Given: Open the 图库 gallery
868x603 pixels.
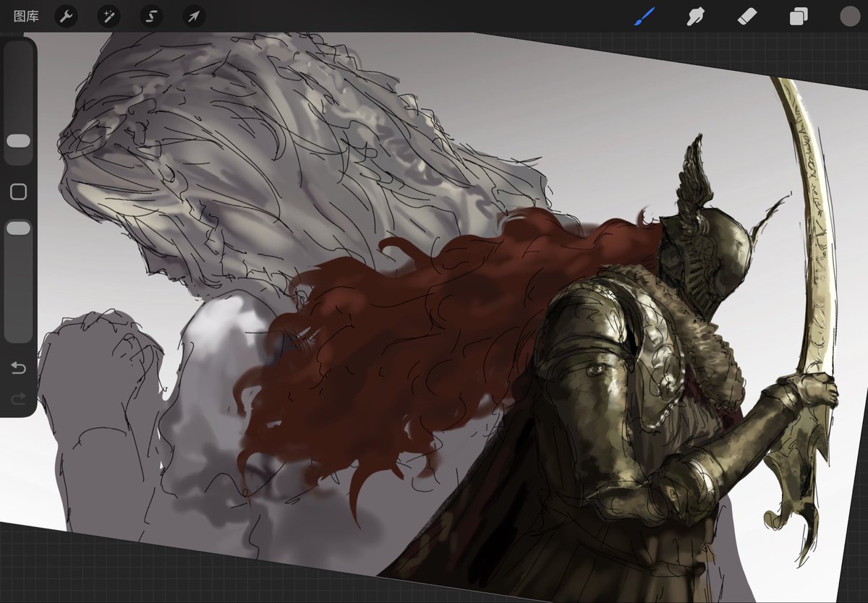Looking at the screenshot, I should point(26,16).
